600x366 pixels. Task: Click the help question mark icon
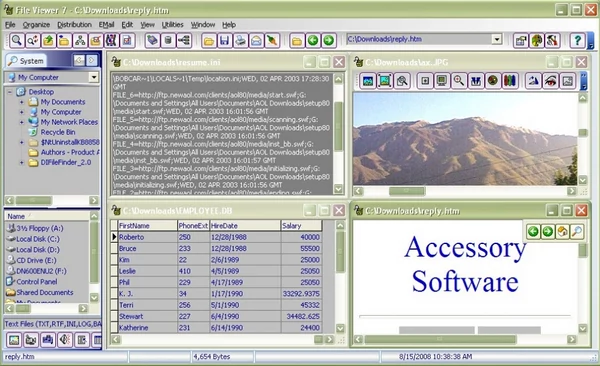pos(577,40)
